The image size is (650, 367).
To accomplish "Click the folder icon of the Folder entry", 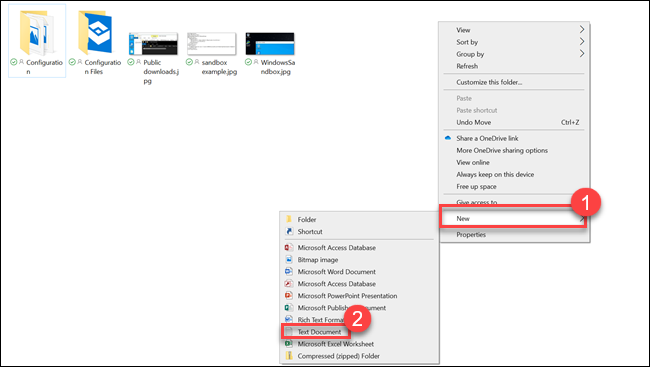I will coord(289,219).
